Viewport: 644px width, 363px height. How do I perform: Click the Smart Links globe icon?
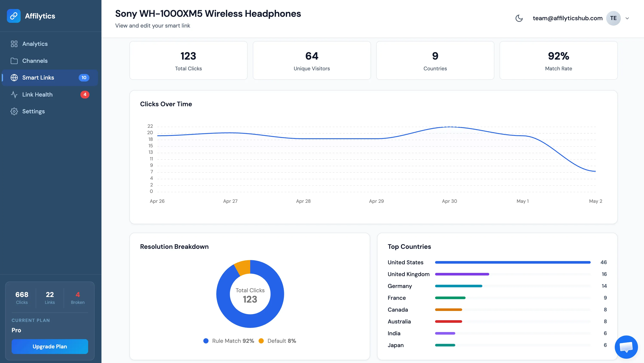(x=14, y=78)
